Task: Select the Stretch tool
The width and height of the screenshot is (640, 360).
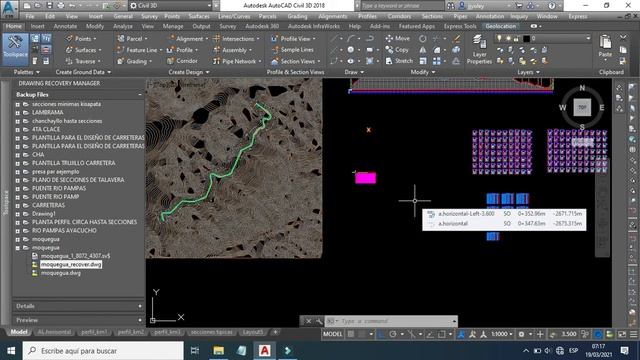Action: click(x=400, y=60)
